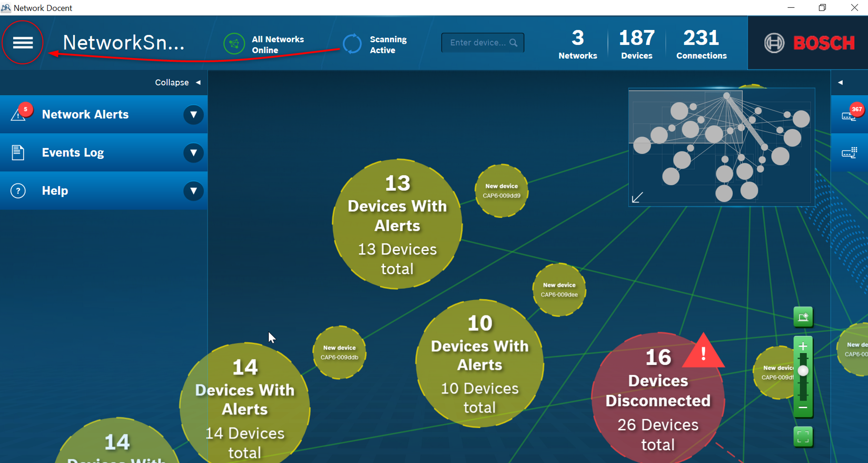Image resolution: width=868 pixels, height=463 pixels.
Task: Expand the Events Log section
Action: [193, 153]
